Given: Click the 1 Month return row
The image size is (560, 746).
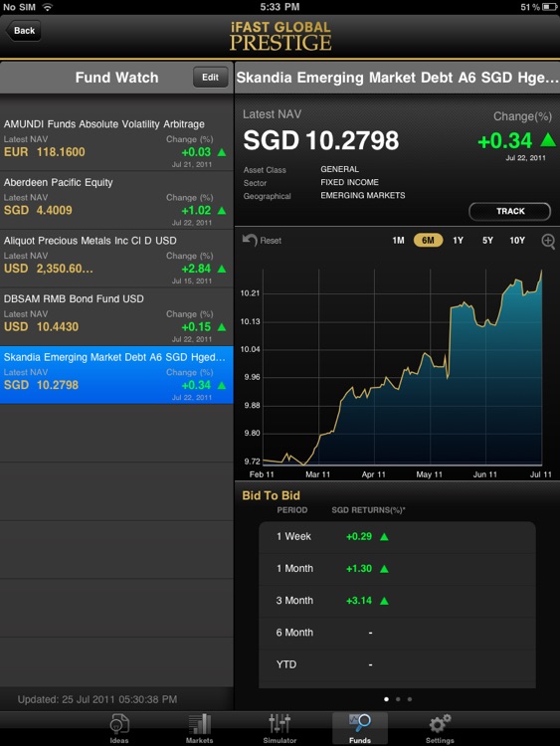Looking at the screenshot, I should click(x=397, y=569).
